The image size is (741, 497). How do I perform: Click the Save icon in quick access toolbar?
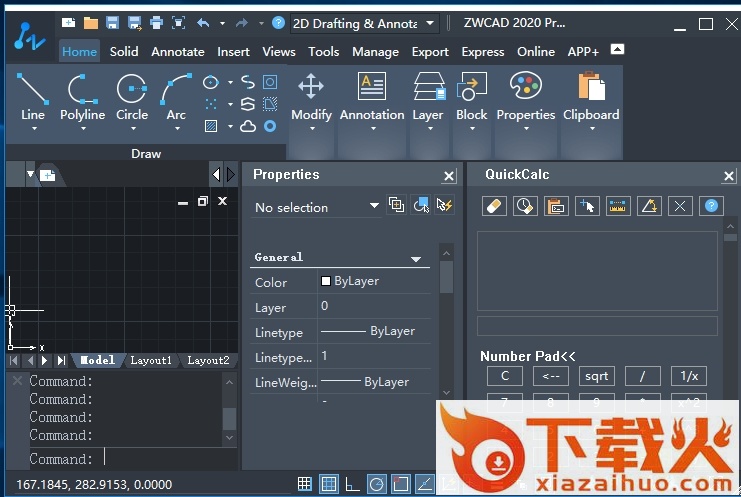pos(112,23)
